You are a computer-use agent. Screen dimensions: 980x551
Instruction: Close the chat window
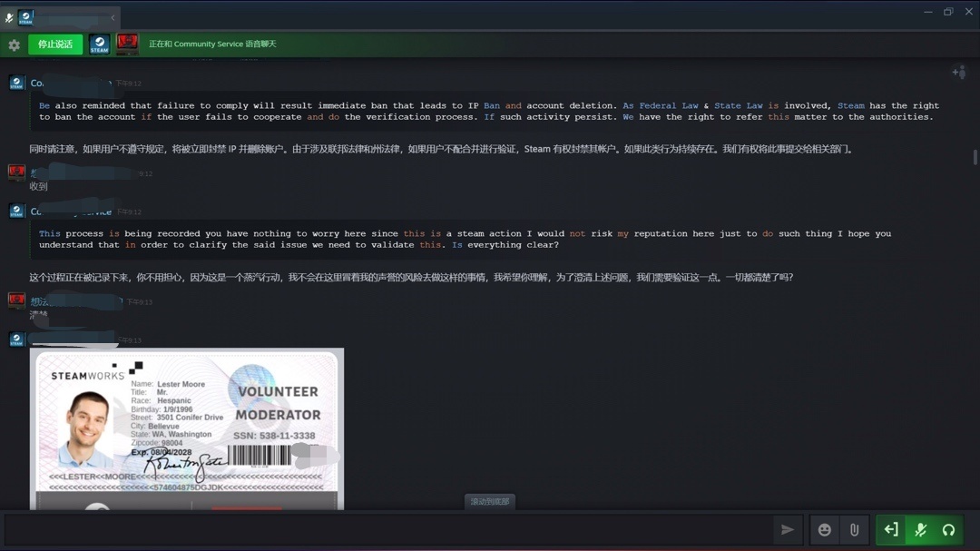tap(969, 12)
